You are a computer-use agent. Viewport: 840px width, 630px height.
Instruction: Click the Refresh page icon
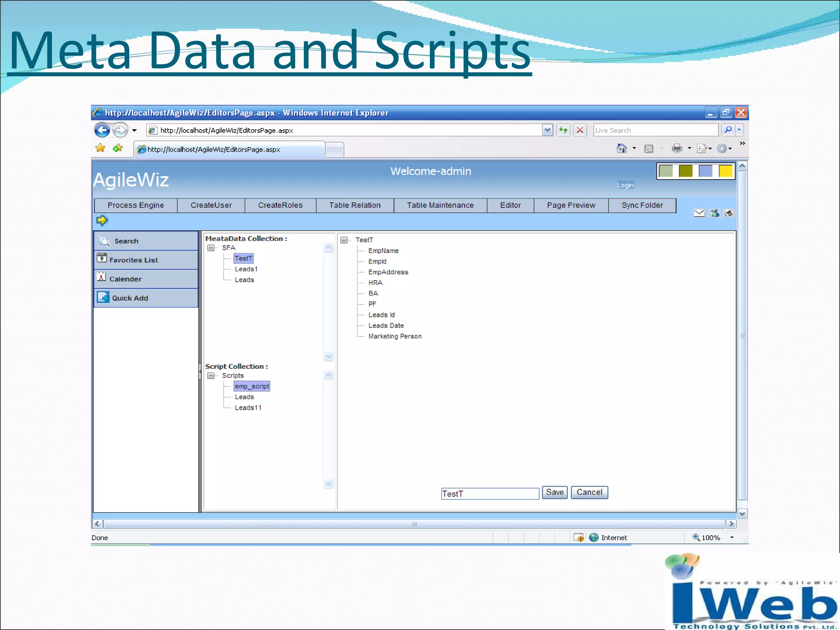coord(563,130)
